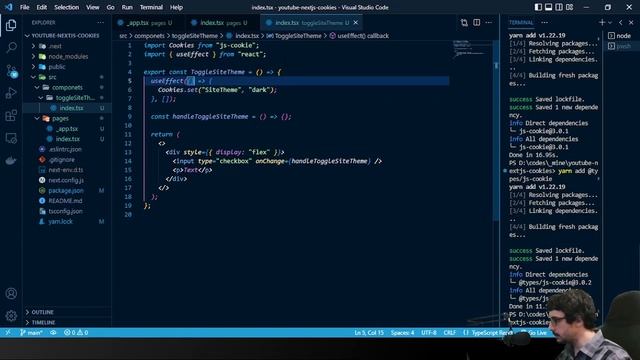Open .eslintrc.json in the explorer

pyautogui.click(x=65, y=149)
